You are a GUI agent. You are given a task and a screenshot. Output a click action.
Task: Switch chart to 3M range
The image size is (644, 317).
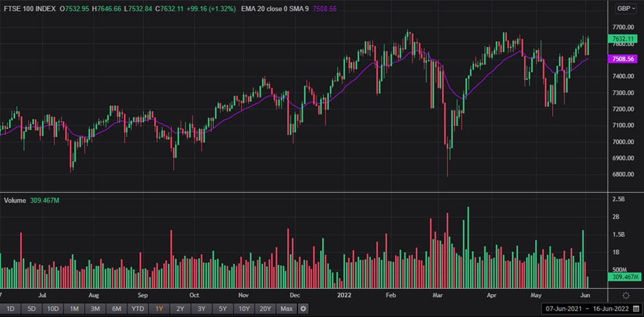point(95,308)
